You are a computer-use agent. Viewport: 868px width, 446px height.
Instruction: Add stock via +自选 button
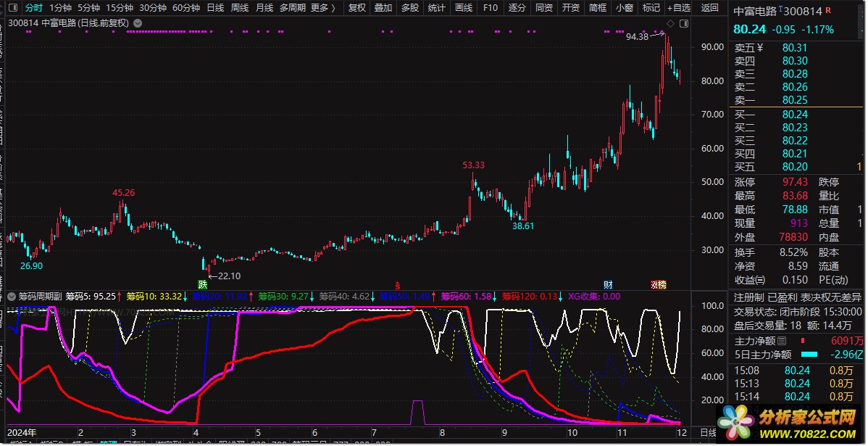coord(678,8)
